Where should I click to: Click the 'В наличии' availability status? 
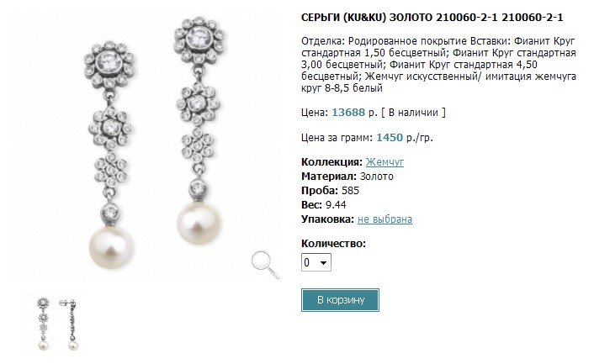413,113
